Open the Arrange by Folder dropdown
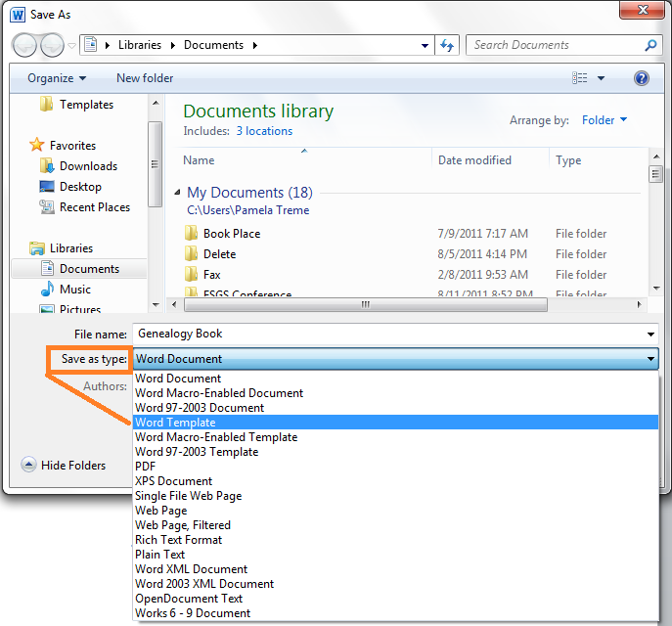This screenshot has height=626, width=672. 605,120
